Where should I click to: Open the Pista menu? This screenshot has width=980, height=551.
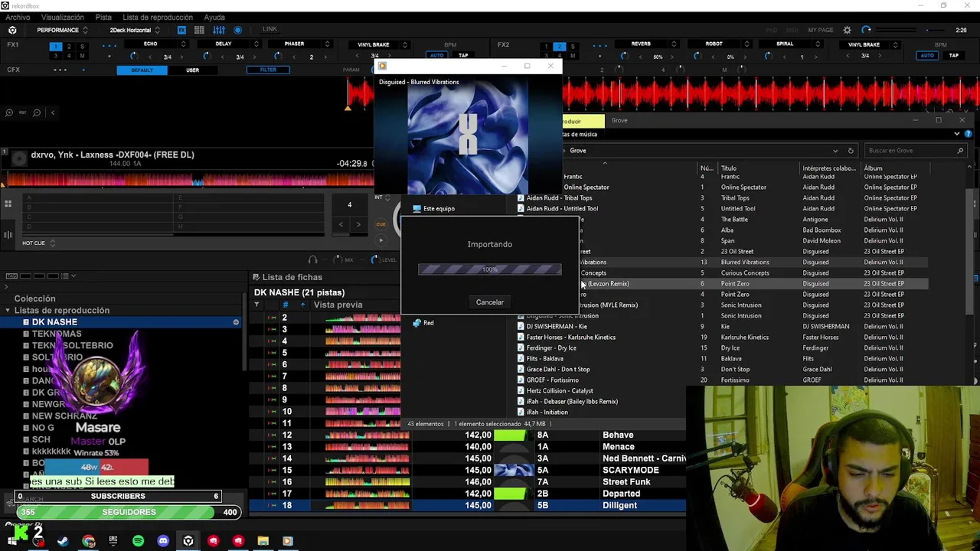tap(103, 17)
